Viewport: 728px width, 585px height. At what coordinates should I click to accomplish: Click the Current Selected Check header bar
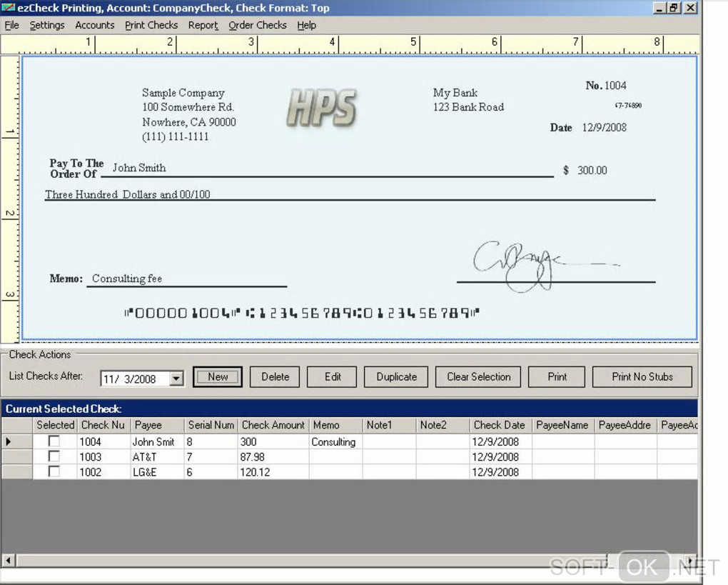click(349, 409)
